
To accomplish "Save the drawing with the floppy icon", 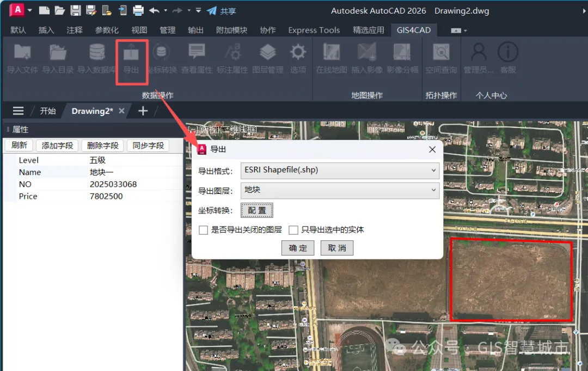I will tap(75, 10).
